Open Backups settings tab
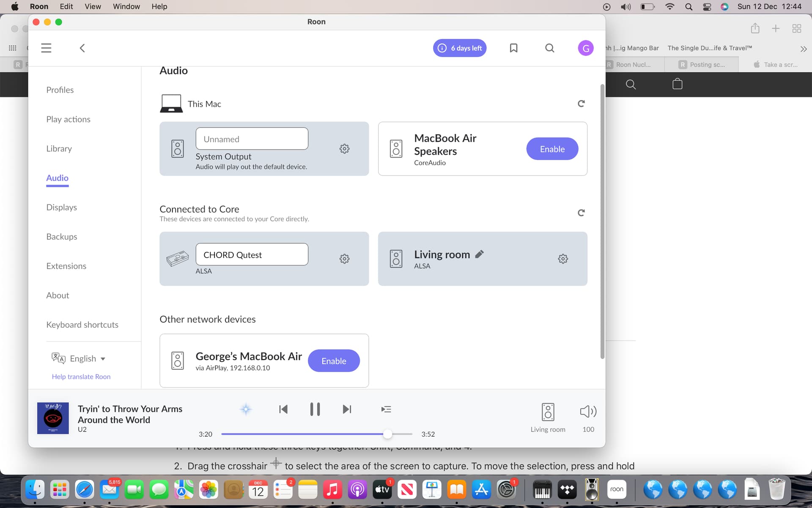Viewport: 812px width, 508px height. pyautogui.click(x=61, y=237)
